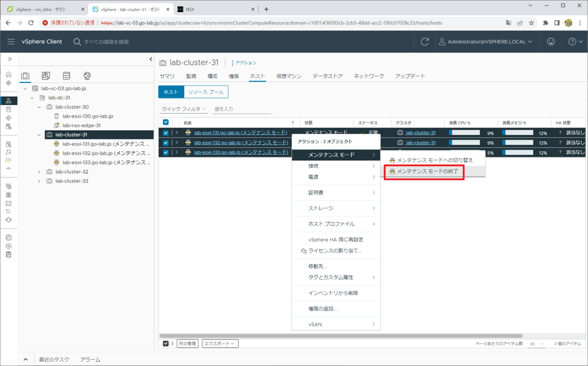Switch to VMs and Templates inventory view
Screen dimensions: 588x366
tap(46, 76)
